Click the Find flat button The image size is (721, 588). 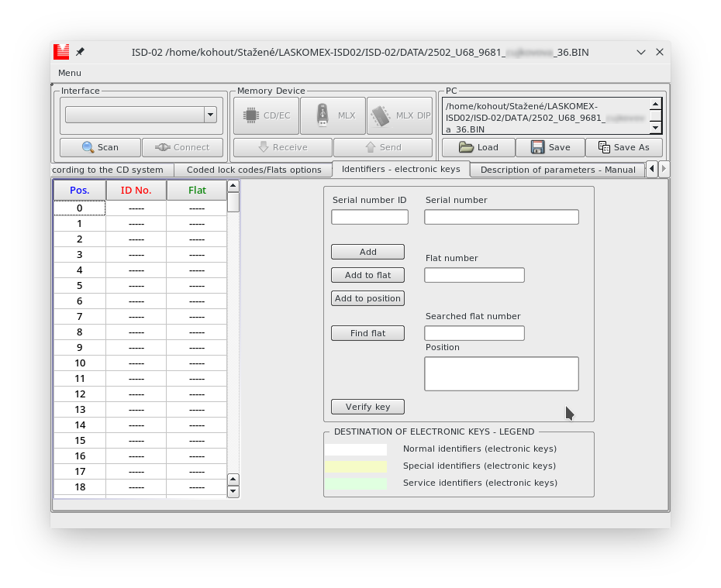coord(367,333)
